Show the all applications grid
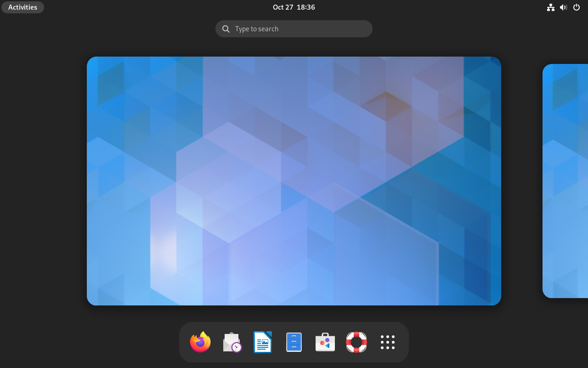The image size is (588, 368). click(387, 342)
